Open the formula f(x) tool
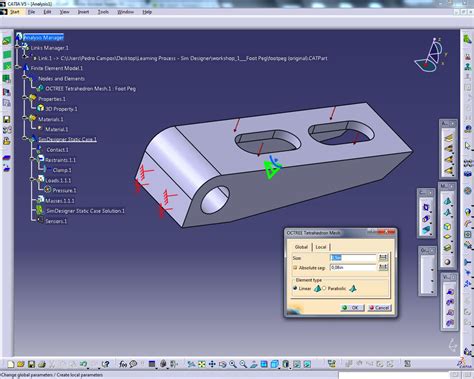The width and height of the screenshot is (474, 379). 123,364
